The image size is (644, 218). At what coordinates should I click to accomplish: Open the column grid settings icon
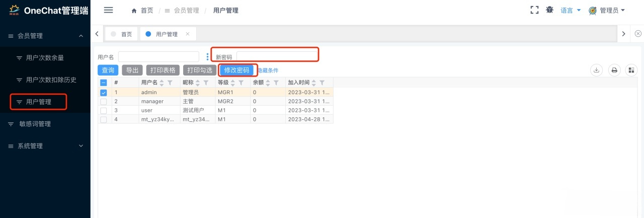(631, 70)
